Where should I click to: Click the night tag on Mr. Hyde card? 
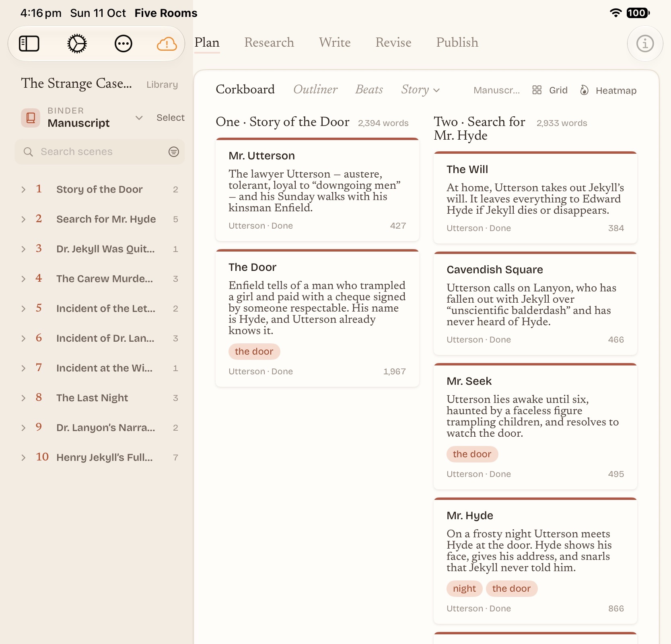click(465, 588)
